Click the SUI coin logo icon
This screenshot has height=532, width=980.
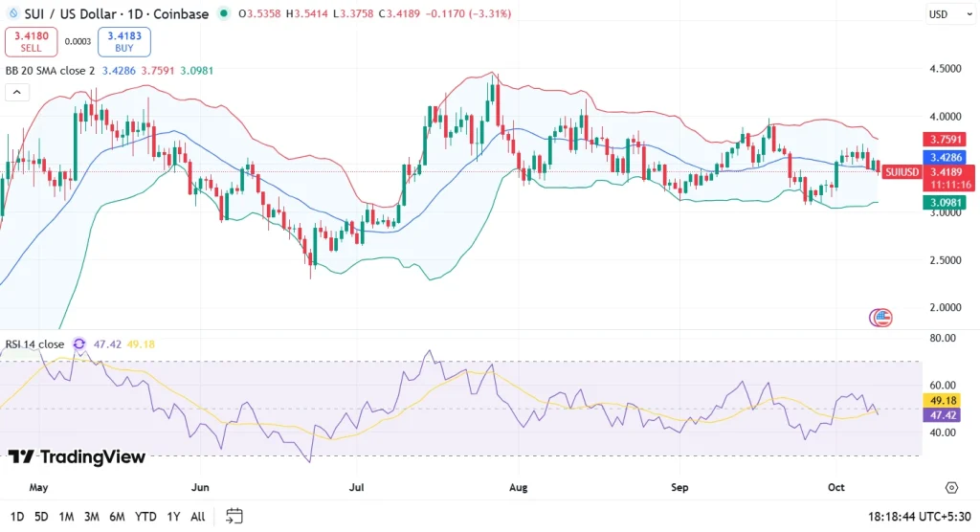[13, 13]
